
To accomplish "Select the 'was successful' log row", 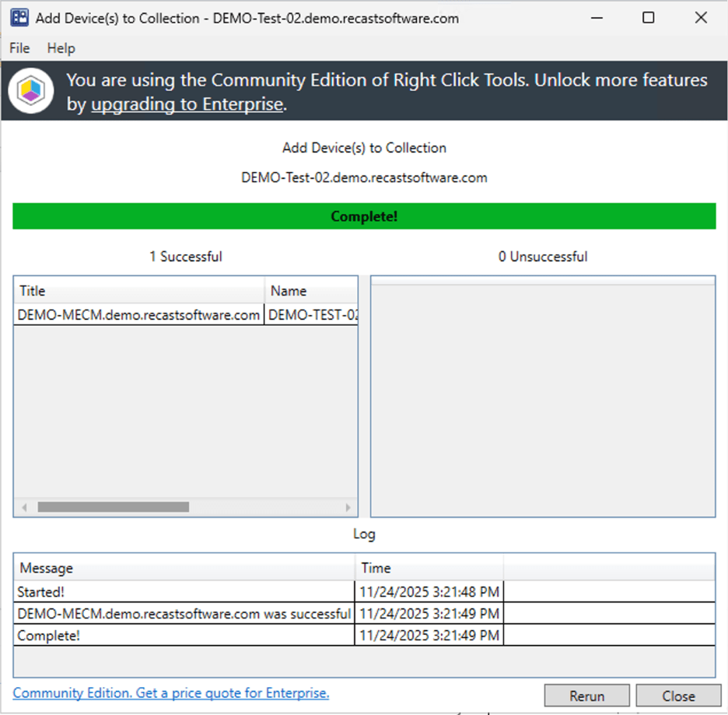I will [184, 614].
